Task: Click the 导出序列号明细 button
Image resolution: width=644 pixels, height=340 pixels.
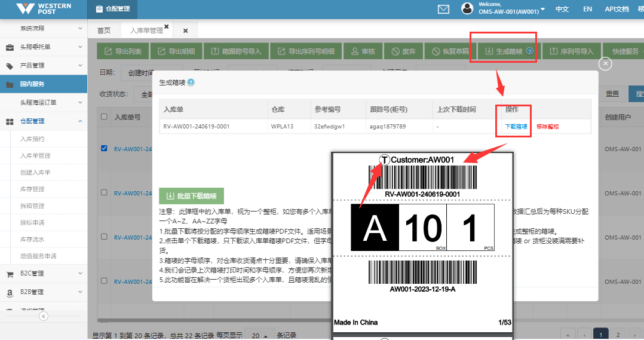Action: pos(306,51)
